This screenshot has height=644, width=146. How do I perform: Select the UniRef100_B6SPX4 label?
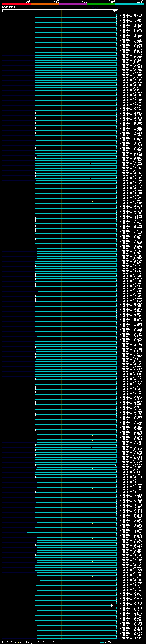point(131,278)
